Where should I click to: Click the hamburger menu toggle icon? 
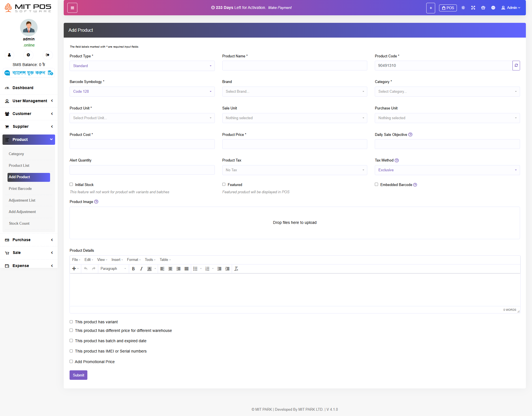click(x=72, y=8)
